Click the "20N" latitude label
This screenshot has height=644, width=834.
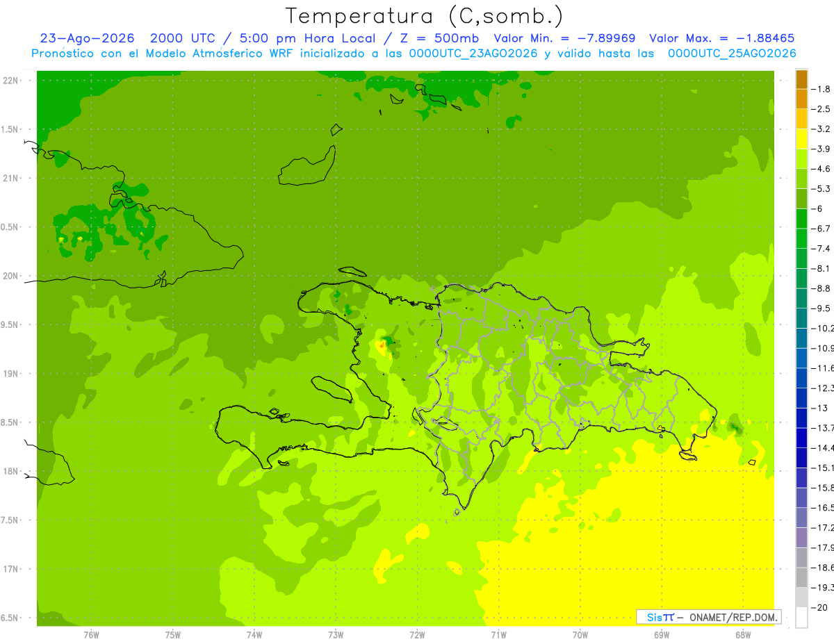[x=11, y=276]
